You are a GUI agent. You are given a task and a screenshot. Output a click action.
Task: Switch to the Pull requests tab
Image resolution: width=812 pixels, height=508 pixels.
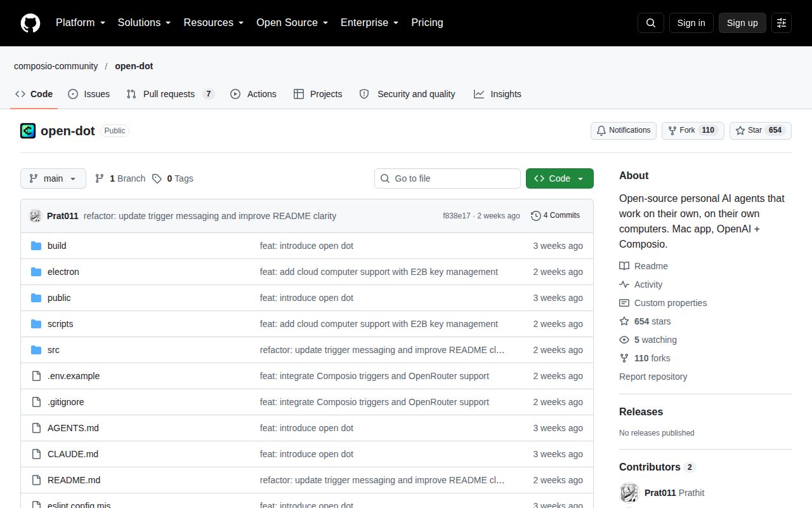click(170, 94)
